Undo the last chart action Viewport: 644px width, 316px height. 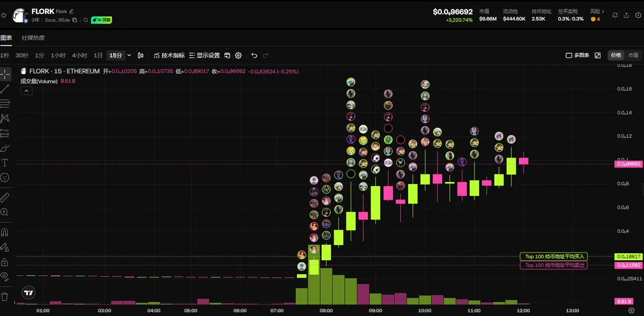(254, 55)
